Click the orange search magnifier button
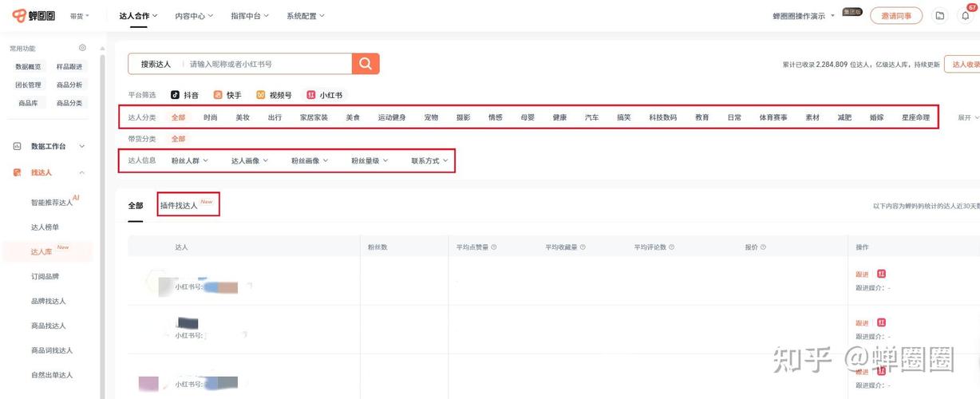 366,64
